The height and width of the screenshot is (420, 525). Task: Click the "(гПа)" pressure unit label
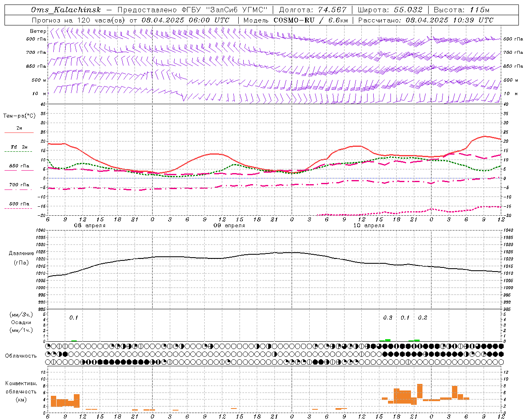coord(21,263)
